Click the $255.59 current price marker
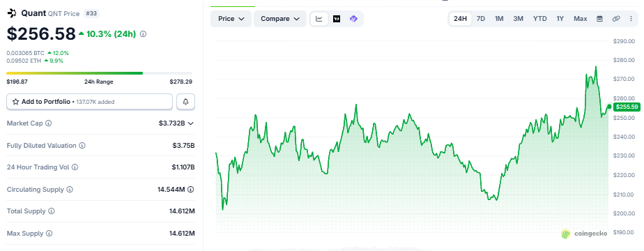644x251 pixels. pos(626,107)
